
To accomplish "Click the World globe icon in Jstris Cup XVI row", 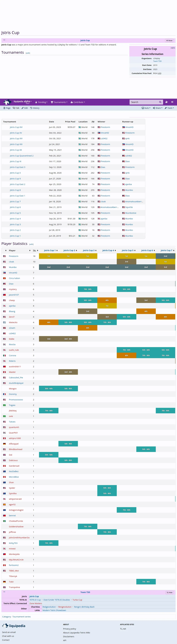I will (x=80, y=127).
